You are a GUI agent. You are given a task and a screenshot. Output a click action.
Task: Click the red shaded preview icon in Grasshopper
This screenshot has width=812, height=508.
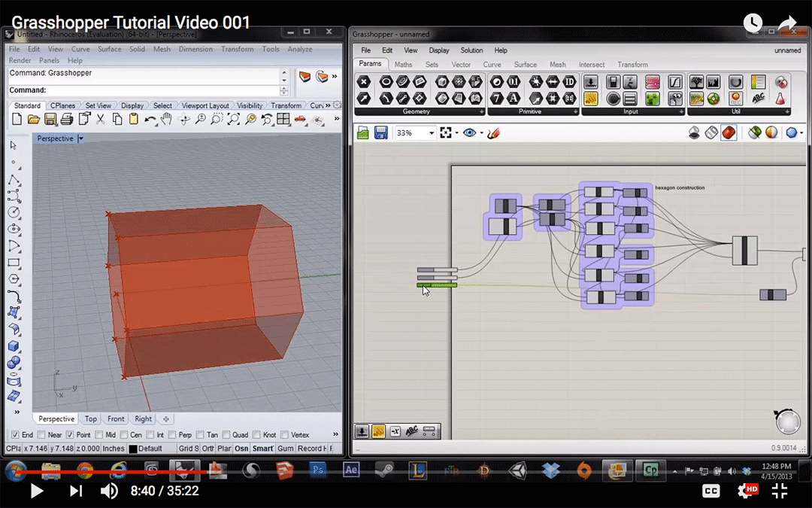(729, 132)
